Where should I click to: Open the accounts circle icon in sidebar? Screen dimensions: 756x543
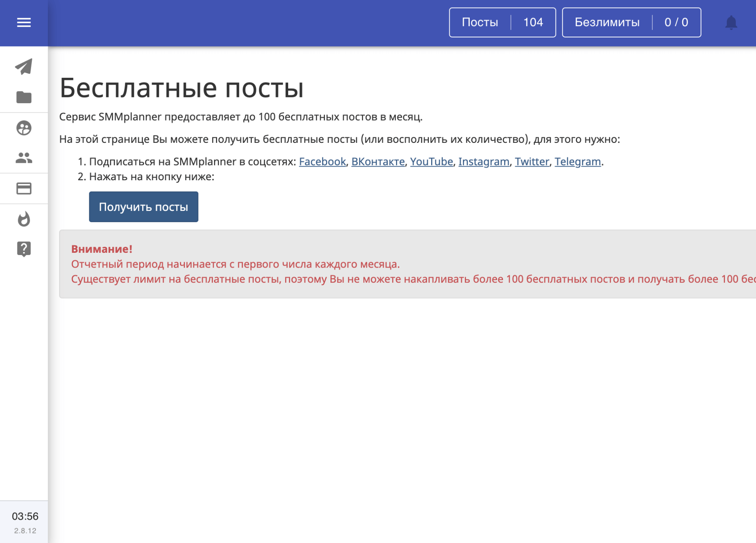[x=24, y=128]
